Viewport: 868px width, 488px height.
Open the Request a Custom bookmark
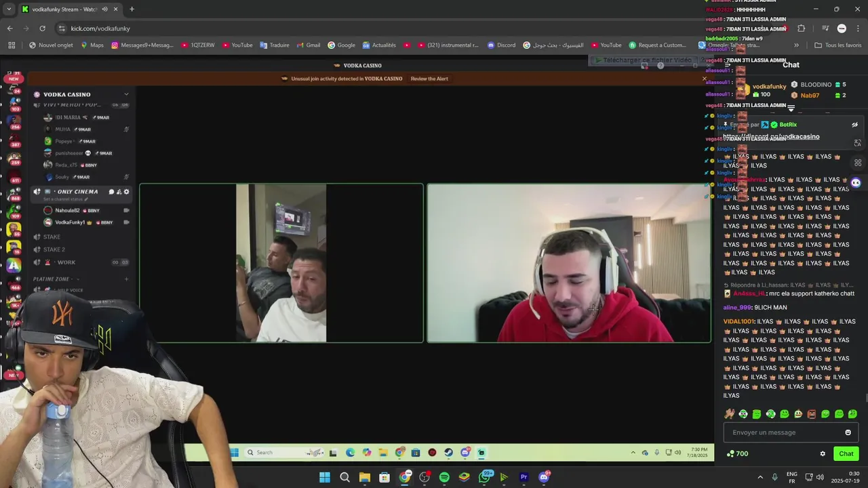coord(657,45)
